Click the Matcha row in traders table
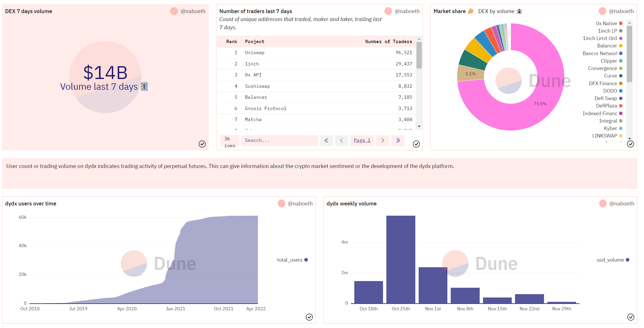This screenshot has width=644, height=328. click(x=316, y=120)
